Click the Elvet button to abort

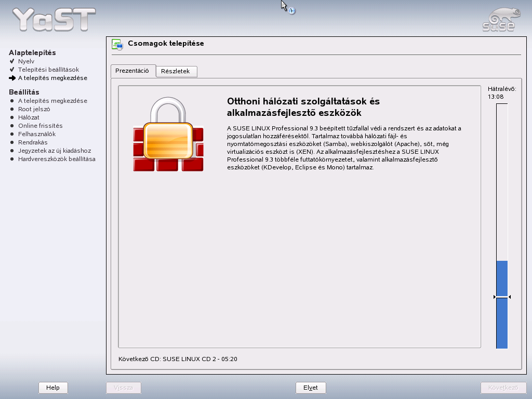pyautogui.click(x=311, y=388)
